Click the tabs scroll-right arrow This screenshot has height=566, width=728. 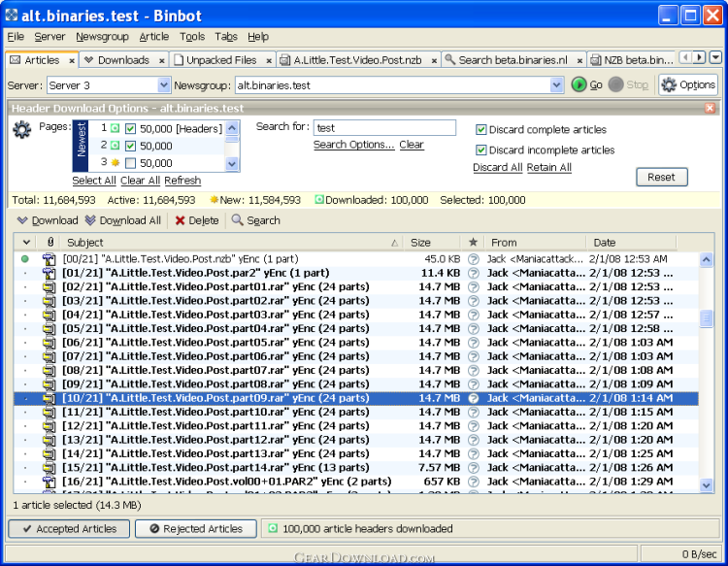coord(700,57)
